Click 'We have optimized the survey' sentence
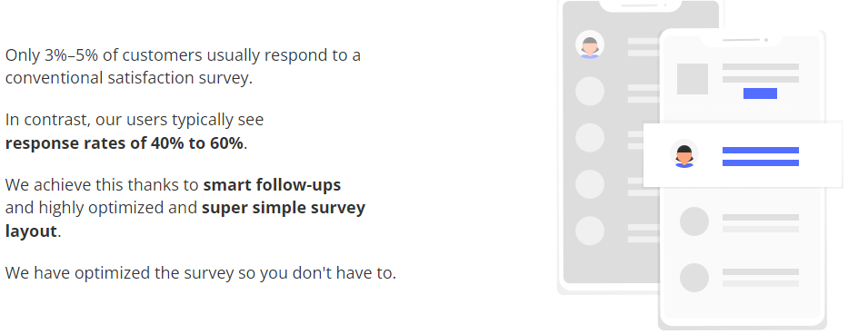 pos(200,273)
